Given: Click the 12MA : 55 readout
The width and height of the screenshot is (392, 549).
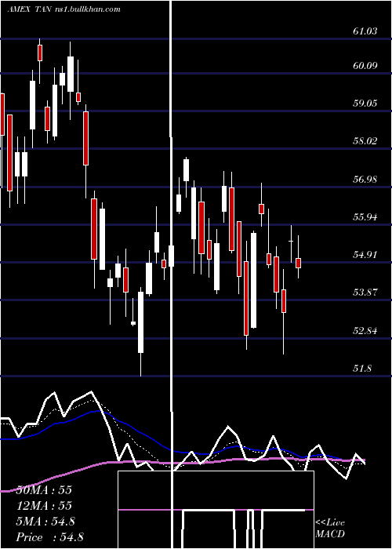Looking at the screenshot, I should 44,506.
